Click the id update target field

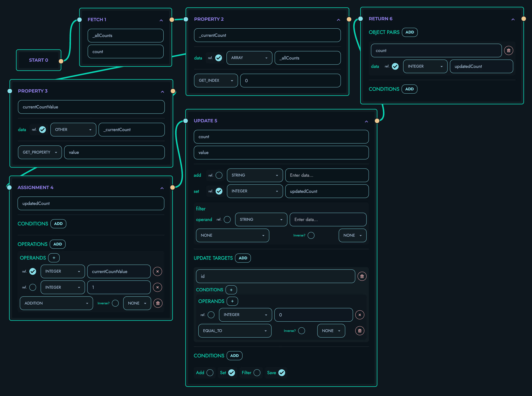click(276, 276)
